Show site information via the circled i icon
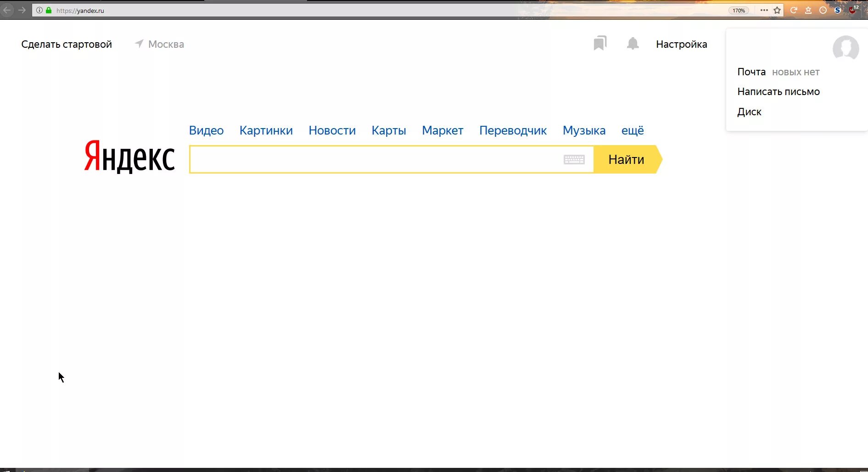The width and height of the screenshot is (868, 472). pos(39,10)
